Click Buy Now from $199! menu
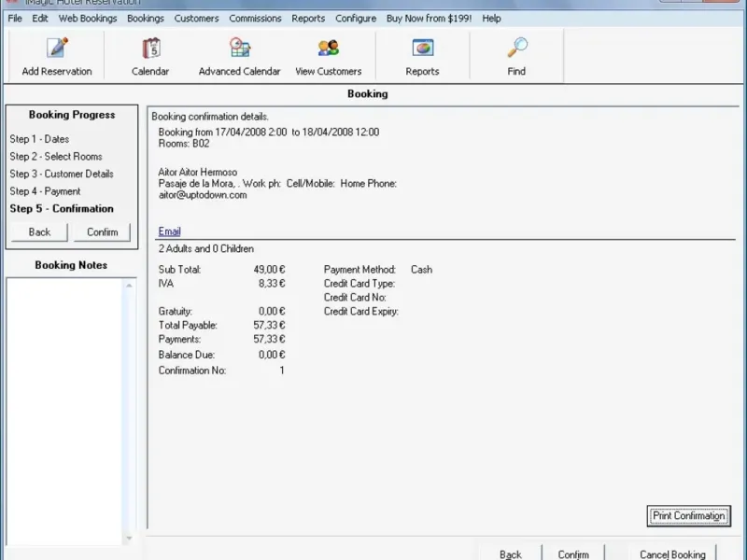The height and width of the screenshot is (560, 747). pyautogui.click(x=430, y=19)
